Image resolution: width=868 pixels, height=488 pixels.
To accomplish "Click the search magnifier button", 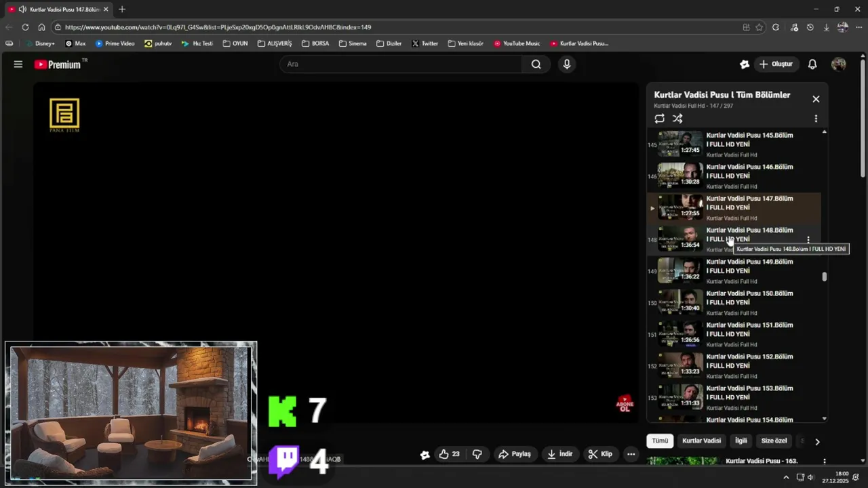I will click(536, 64).
